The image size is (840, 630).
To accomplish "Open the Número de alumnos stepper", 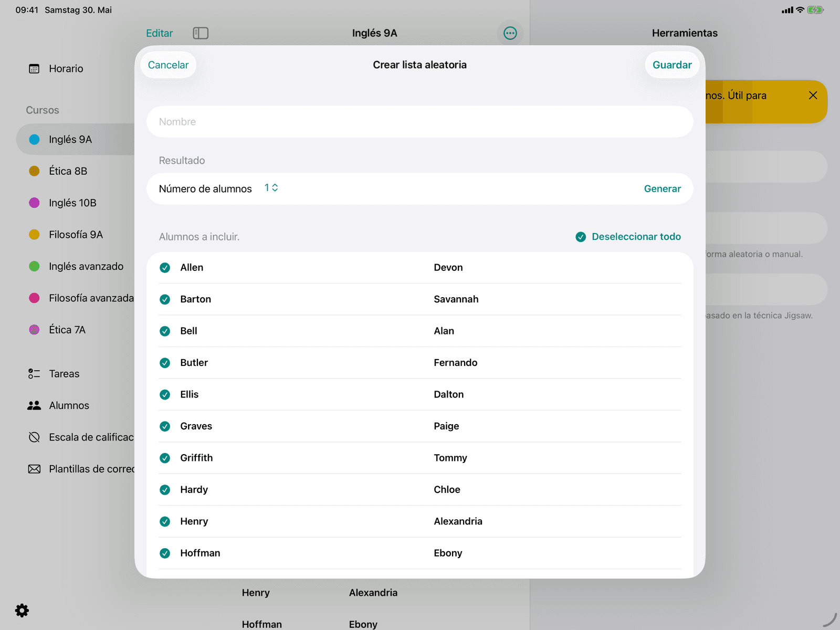I will 271,188.
